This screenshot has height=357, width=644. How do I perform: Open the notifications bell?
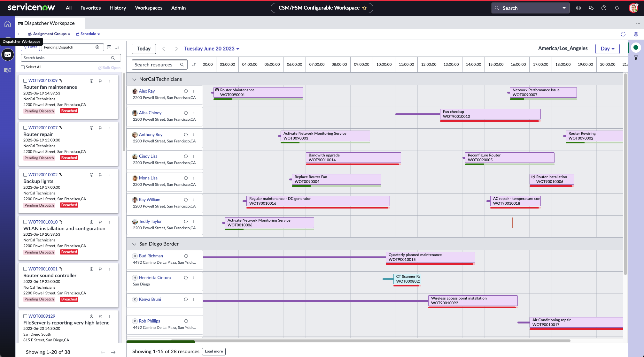[x=617, y=8]
